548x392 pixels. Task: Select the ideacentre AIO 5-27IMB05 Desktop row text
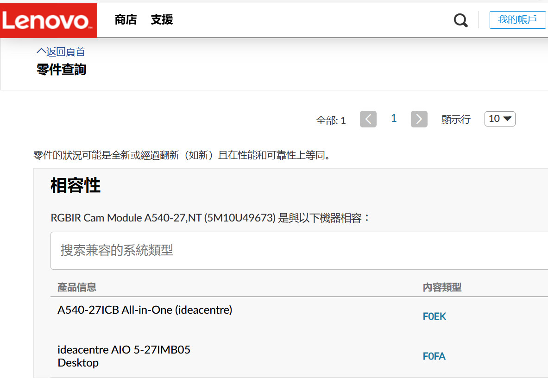(124, 356)
